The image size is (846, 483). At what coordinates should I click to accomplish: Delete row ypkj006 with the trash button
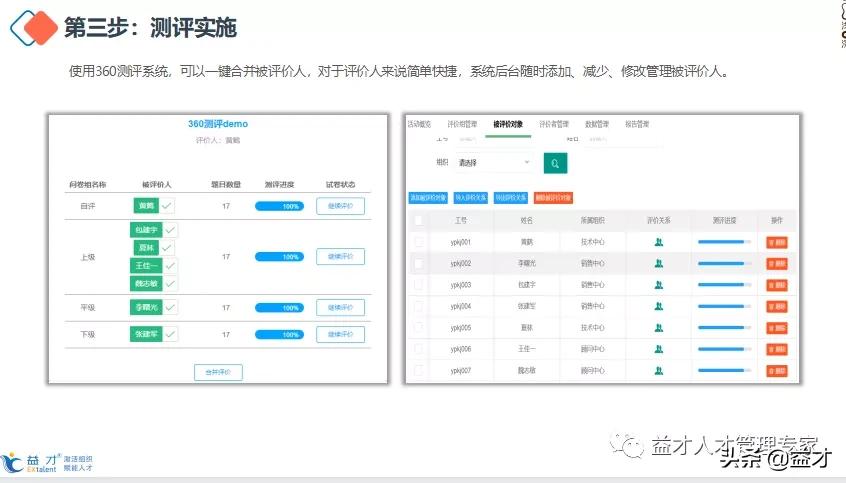(777, 349)
